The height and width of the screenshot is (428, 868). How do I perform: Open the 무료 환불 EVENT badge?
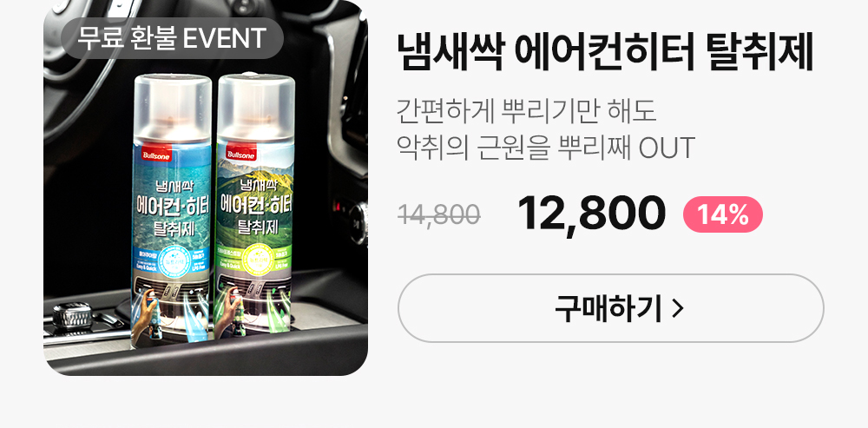tap(172, 38)
